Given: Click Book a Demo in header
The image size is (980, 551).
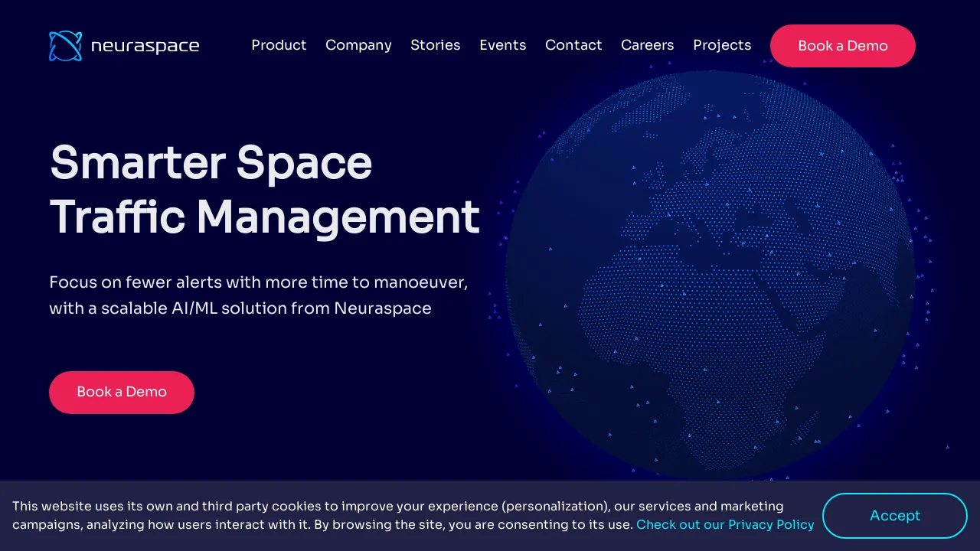Looking at the screenshot, I should point(843,46).
